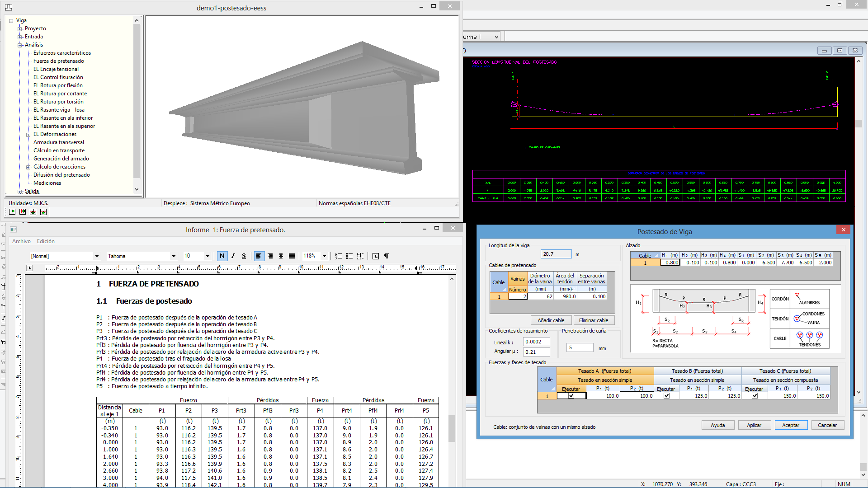Toggle Tesado A Ejecutar checkbox
Image resolution: width=868 pixels, height=488 pixels.
[571, 396]
